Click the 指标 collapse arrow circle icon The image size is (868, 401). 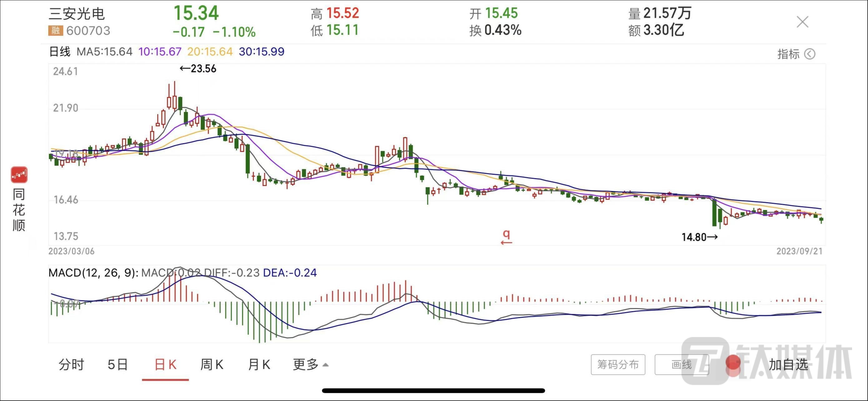click(x=809, y=54)
